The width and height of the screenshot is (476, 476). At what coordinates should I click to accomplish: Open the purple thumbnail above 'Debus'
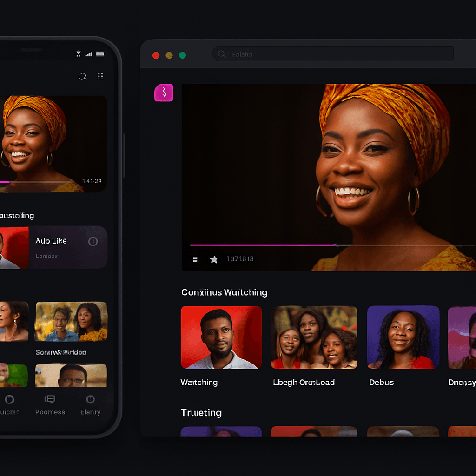pos(403,337)
